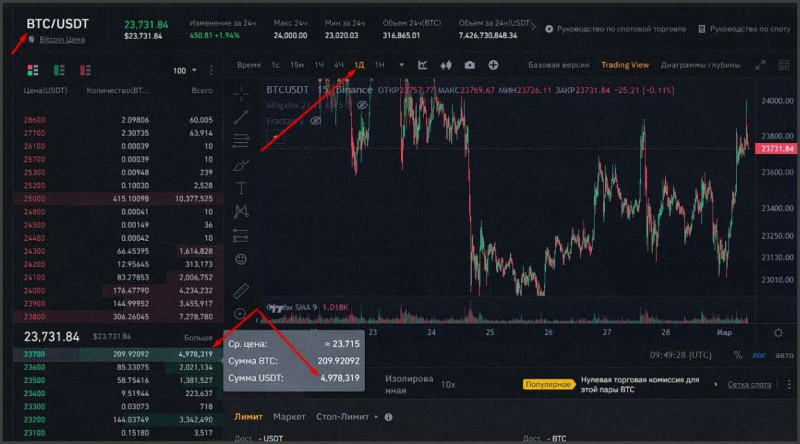Image resolution: width=800 pixels, height=444 pixels.
Task: Toggle percent scale on chart
Action: click(x=737, y=355)
